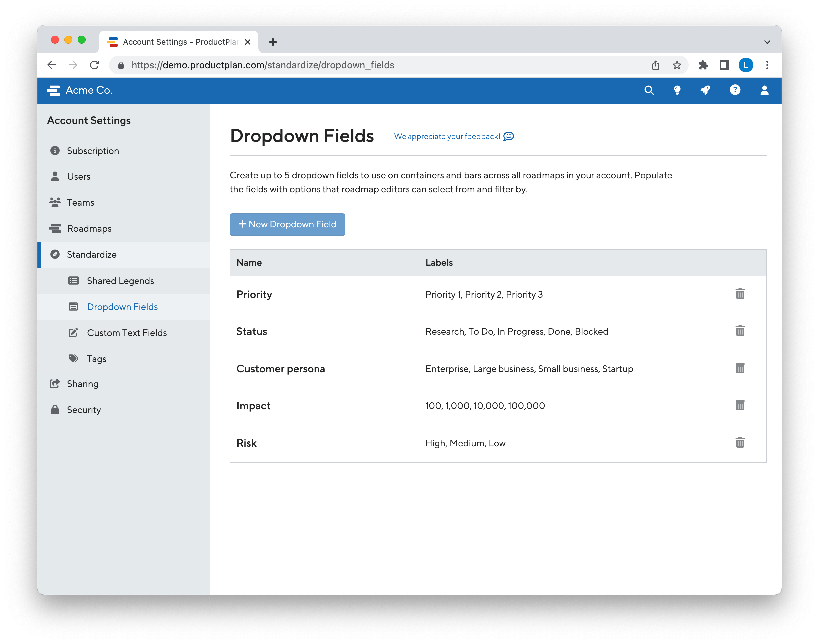
Task: Open the Sharing settings icon
Action: (54, 384)
